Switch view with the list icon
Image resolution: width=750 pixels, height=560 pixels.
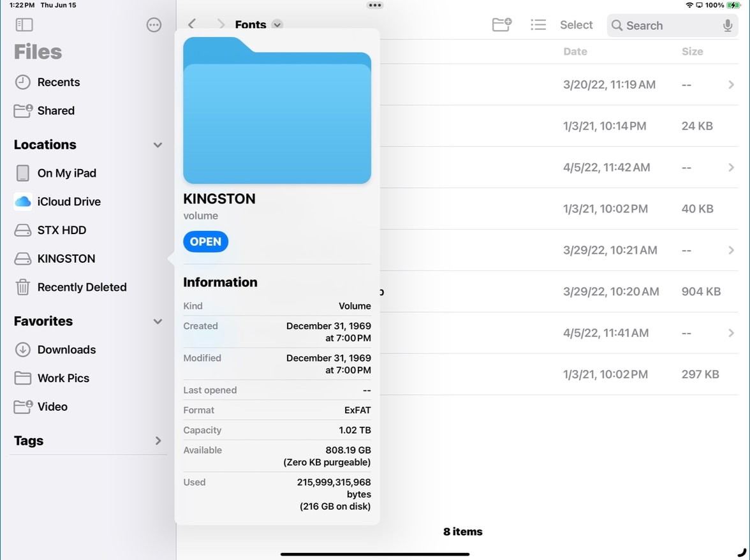tap(538, 25)
